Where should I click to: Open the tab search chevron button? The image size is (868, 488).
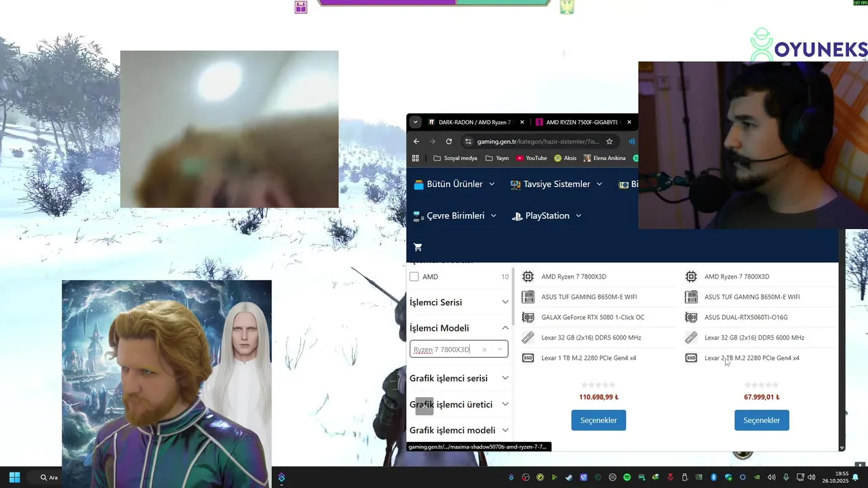415,122
